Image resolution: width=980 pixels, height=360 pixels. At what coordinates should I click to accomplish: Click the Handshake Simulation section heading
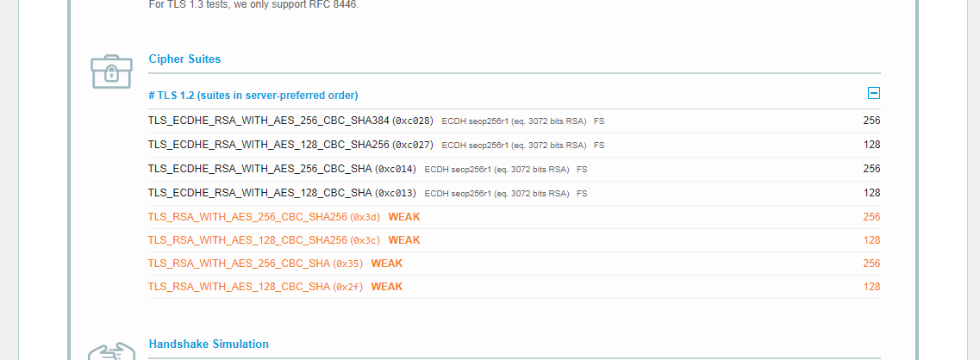tap(209, 344)
